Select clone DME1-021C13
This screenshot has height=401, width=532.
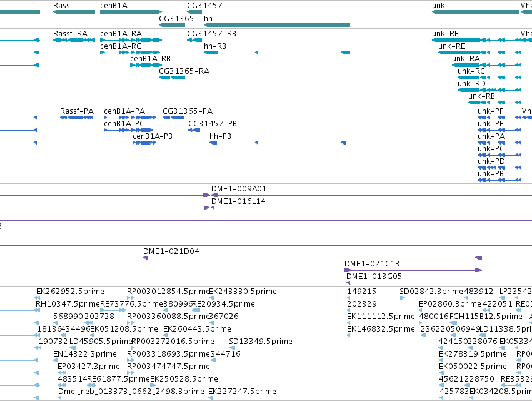click(x=413, y=270)
